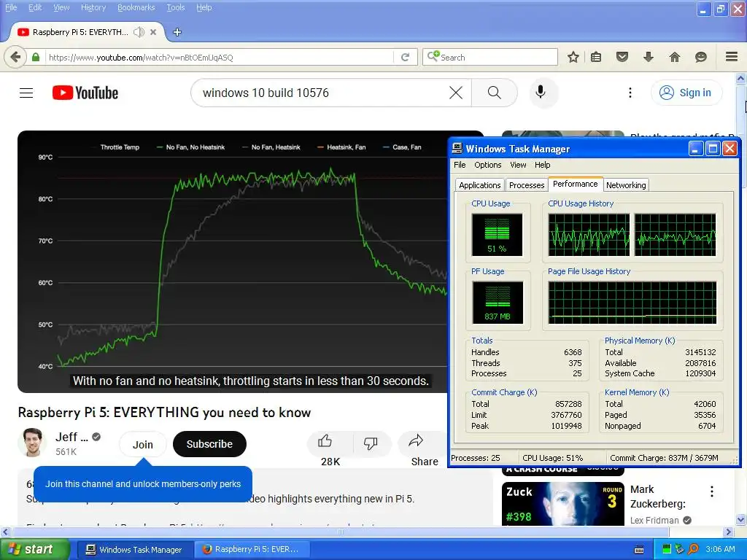
Task: Reload the page using the refresh icon
Action: pos(406,57)
